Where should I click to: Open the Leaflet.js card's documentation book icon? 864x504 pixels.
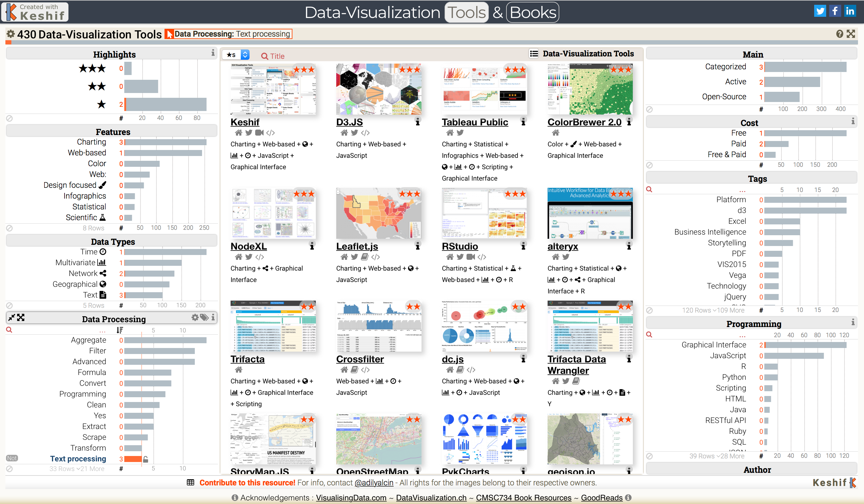(365, 256)
